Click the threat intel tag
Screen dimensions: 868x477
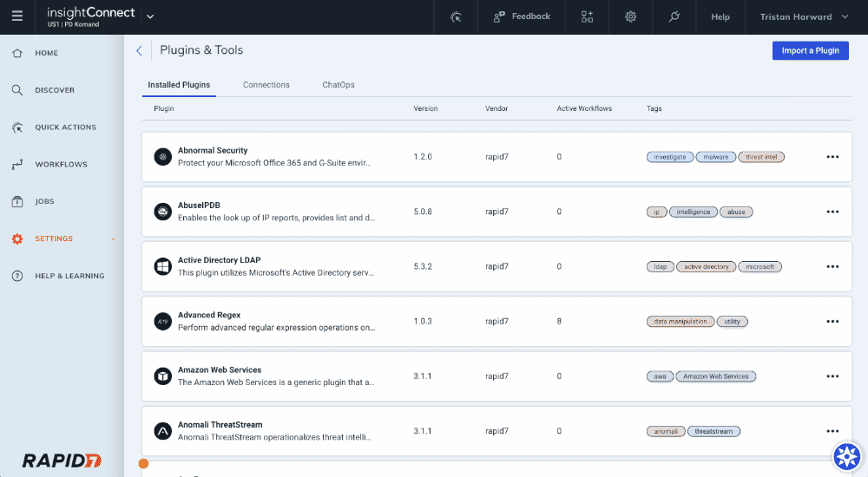761,157
